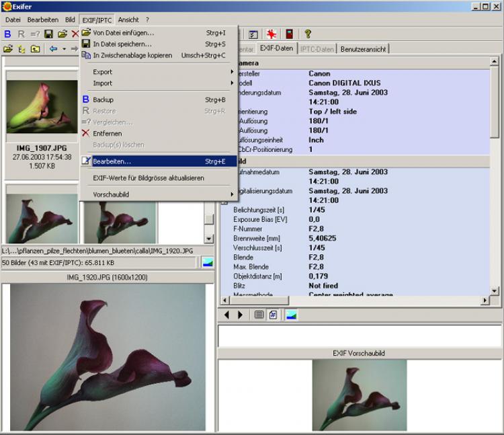Click the folder-up icon in navigation toolbar
Image resolution: width=504 pixels, height=435 pixels.
[35, 49]
